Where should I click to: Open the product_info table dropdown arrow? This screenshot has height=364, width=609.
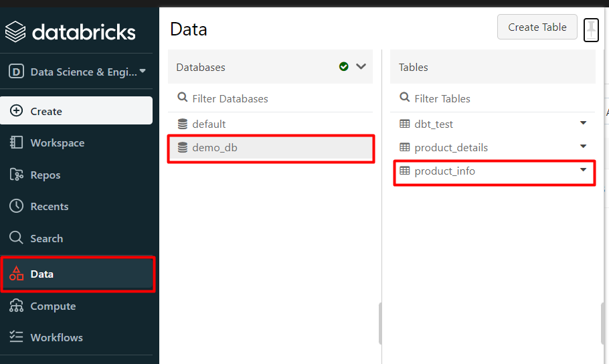(583, 169)
